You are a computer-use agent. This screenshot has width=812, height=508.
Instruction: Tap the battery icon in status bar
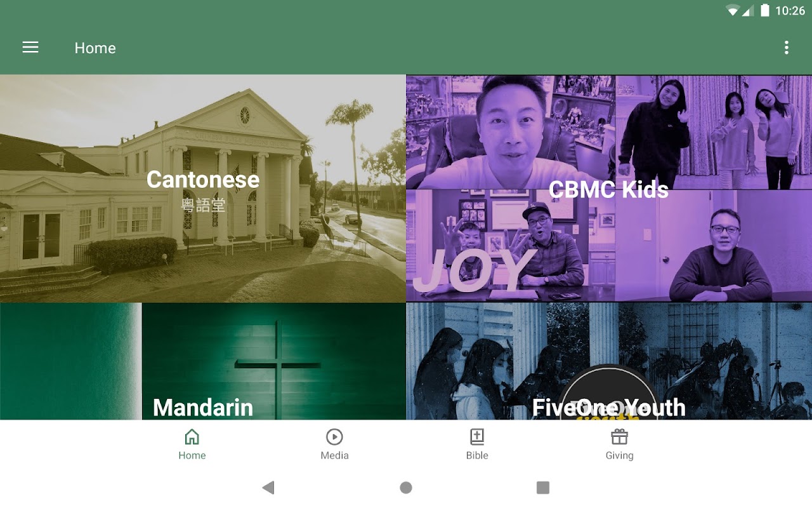(x=765, y=10)
